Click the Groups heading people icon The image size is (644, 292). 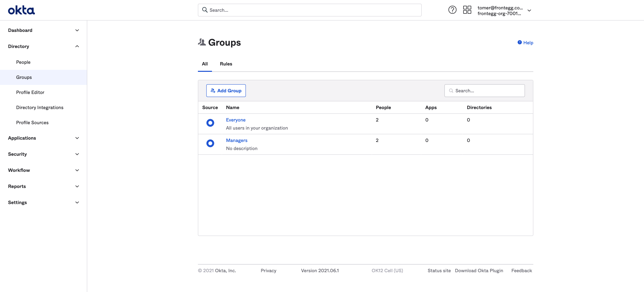[202, 42]
